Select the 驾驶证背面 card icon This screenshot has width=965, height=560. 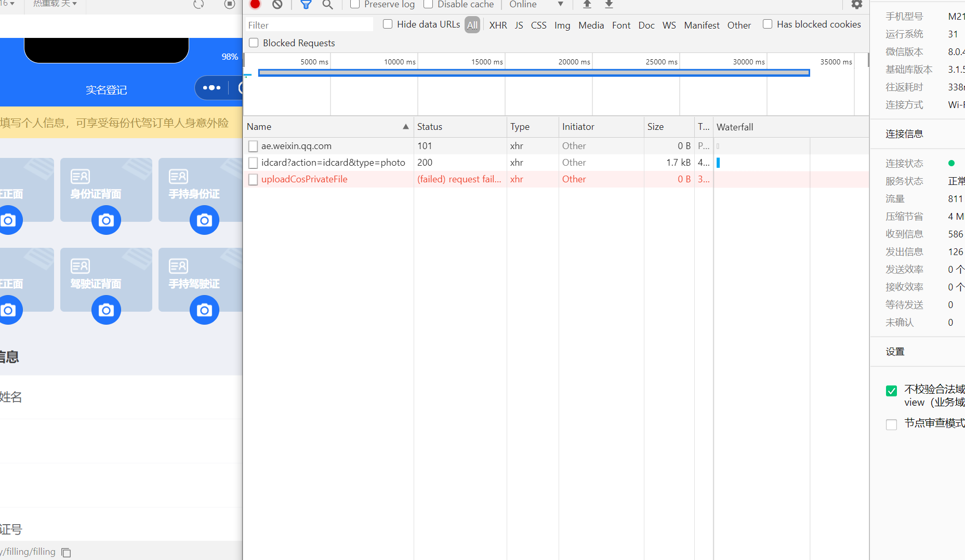coord(80,266)
